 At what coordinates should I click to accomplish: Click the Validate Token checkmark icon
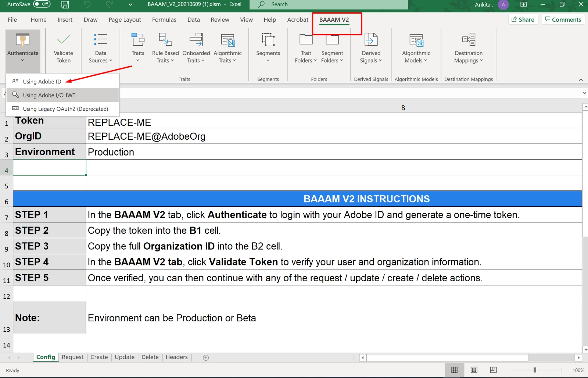(x=64, y=39)
